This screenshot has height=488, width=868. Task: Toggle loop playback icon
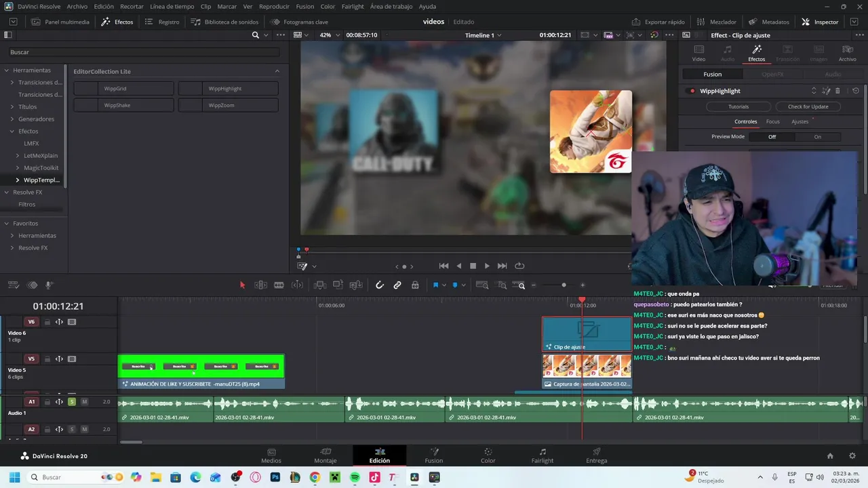(519, 266)
